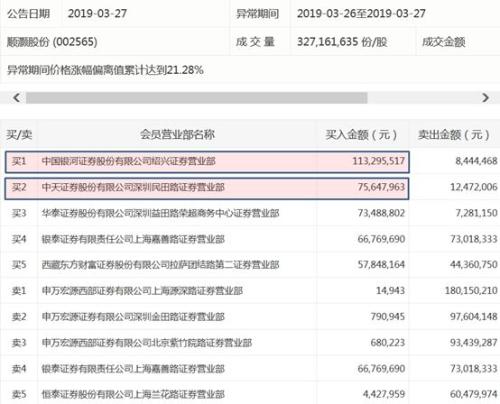Select the 21.28% deviation notice text

105,70
